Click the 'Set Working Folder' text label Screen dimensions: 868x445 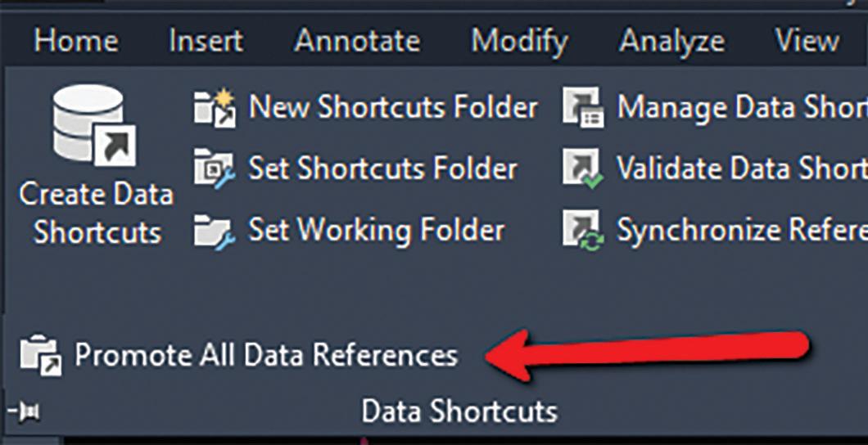point(377,231)
